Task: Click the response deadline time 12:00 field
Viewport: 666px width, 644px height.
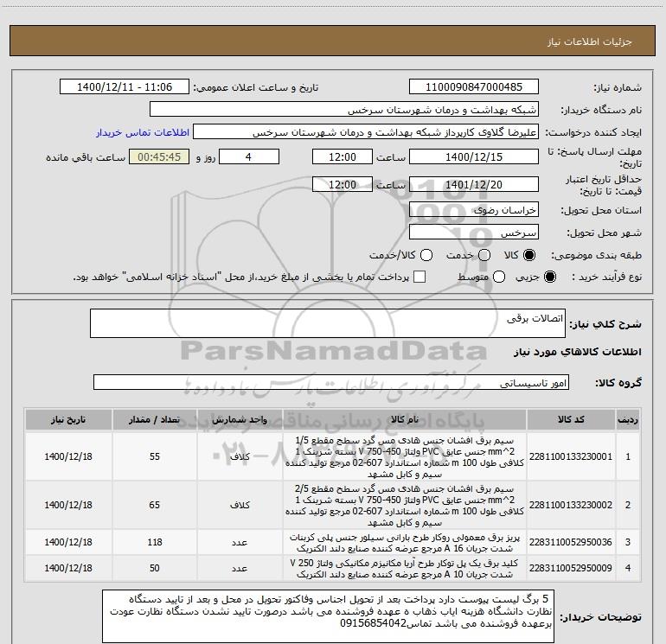Action: click(343, 156)
